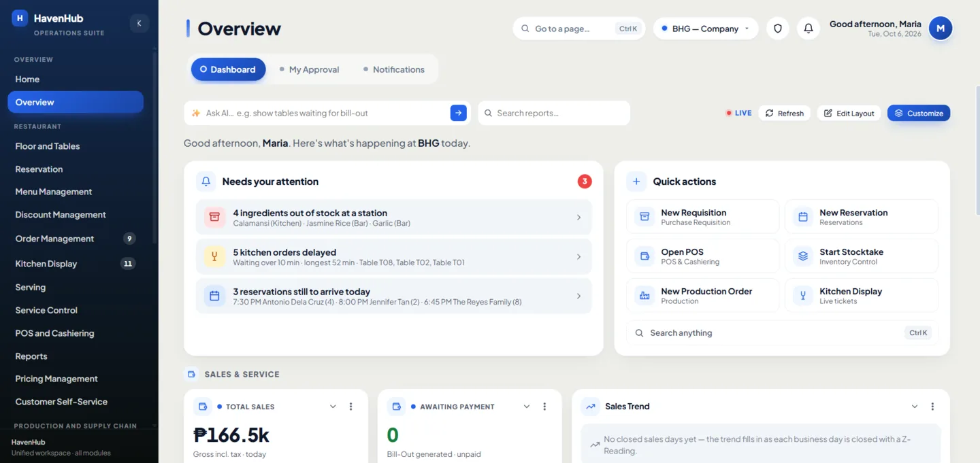Open the New Requisition quick action

click(703, 217)
